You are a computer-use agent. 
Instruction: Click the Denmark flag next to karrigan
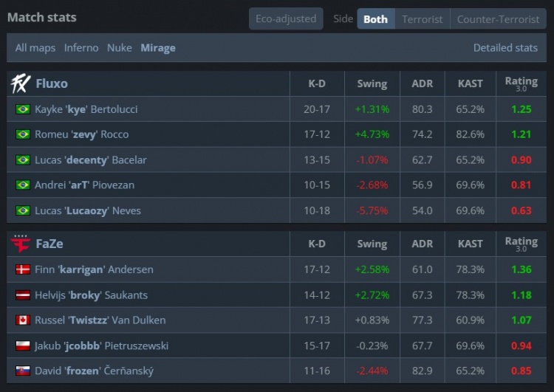tap(22, 269)
